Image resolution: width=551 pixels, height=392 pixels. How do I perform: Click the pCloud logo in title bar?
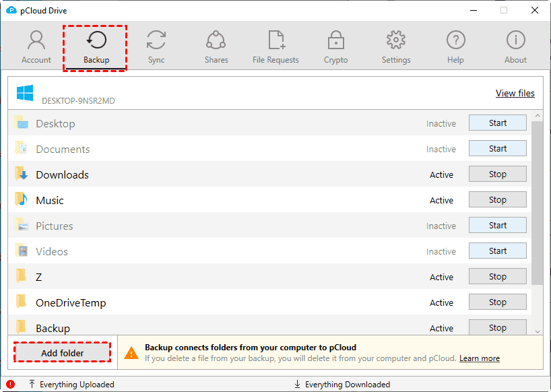pos(11,10)
